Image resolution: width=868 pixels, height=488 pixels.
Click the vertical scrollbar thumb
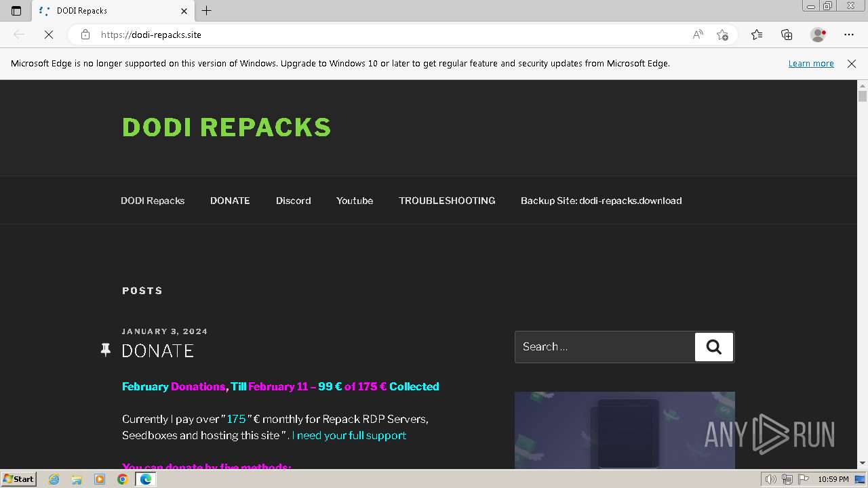pos(863,96)
